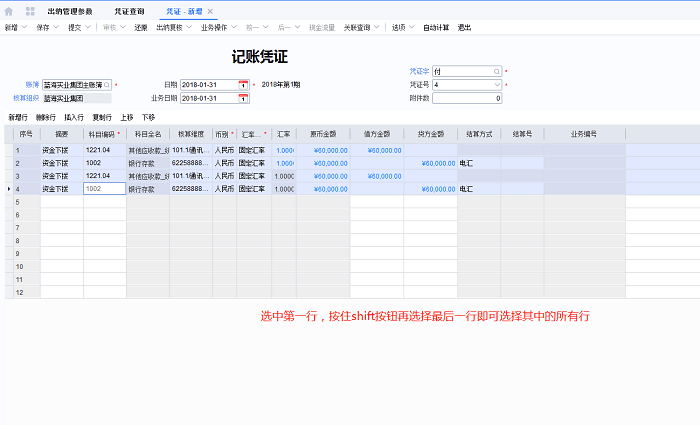Click 自动计算 in the toolbar

[x=436, y=28]
